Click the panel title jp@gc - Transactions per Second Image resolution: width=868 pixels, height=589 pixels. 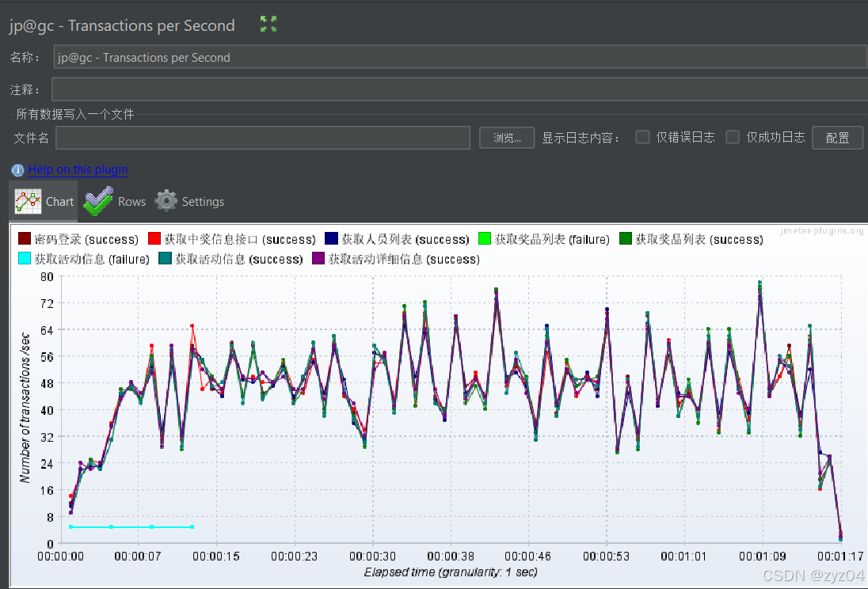tap(122, 25)
